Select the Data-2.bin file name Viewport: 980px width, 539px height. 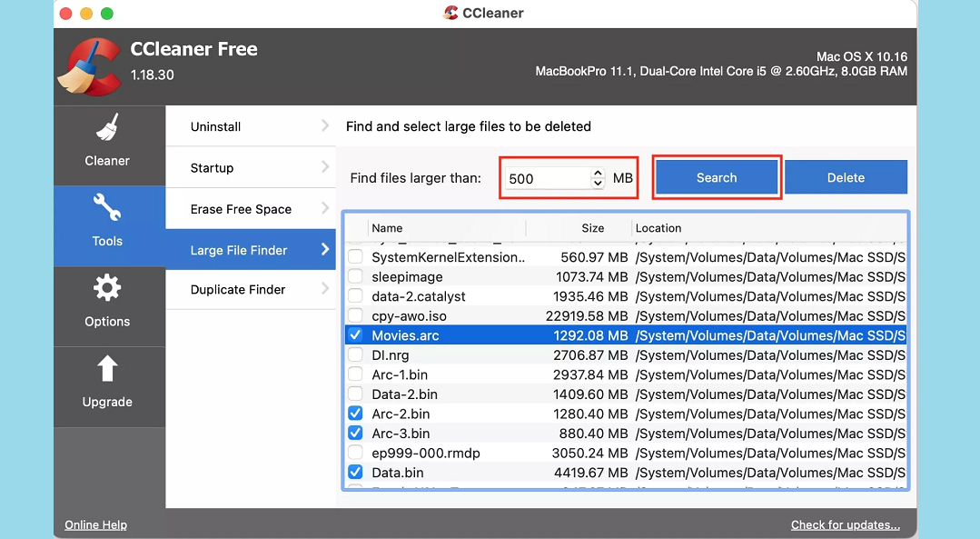pyautogui.click(x=404, y=394)
